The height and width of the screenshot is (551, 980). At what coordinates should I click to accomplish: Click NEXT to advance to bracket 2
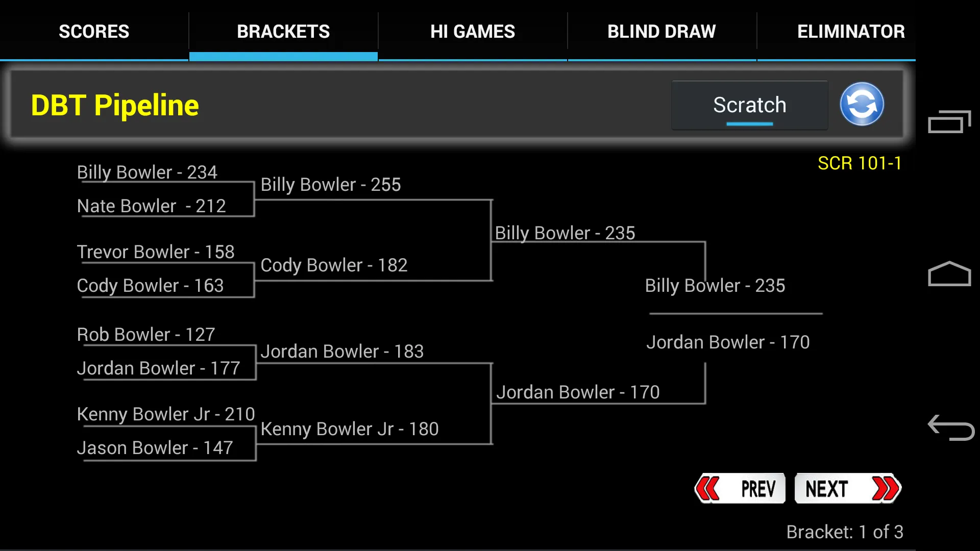tap(848, 489)
